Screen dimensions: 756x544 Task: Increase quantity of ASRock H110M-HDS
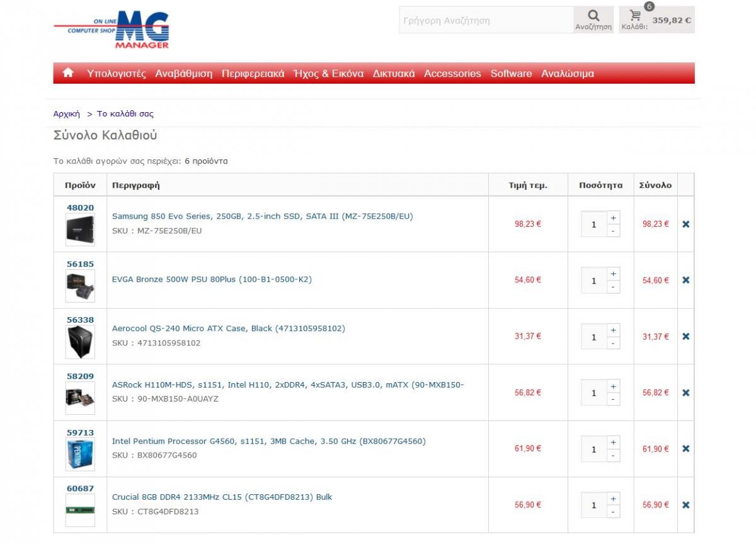coord(613,386)
